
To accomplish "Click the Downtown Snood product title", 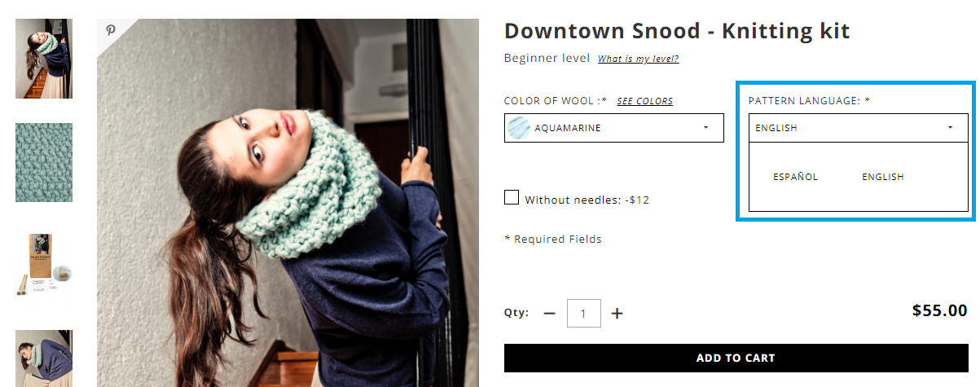I will pos(677,32).
